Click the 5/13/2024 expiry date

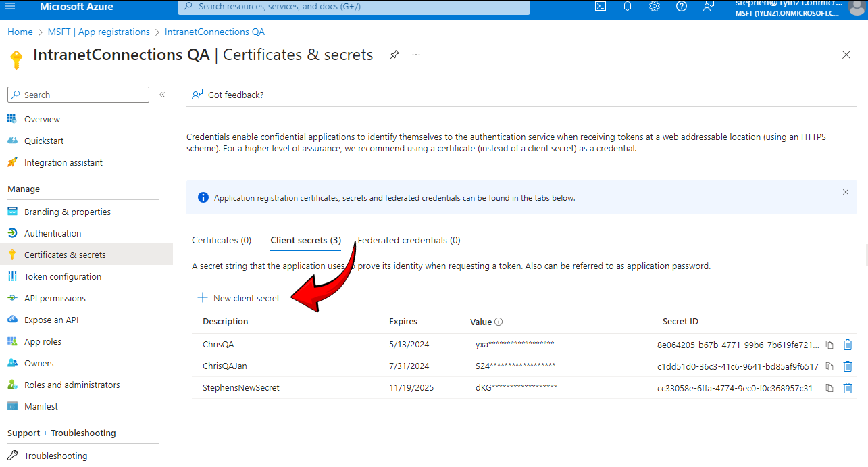[409, 345]
